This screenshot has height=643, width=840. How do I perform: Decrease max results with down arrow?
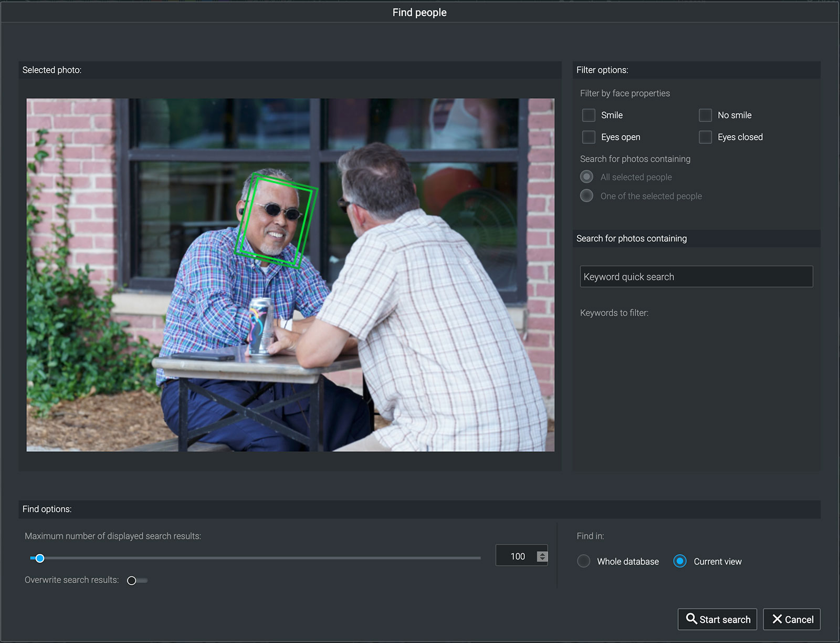(x=542, y=559)
